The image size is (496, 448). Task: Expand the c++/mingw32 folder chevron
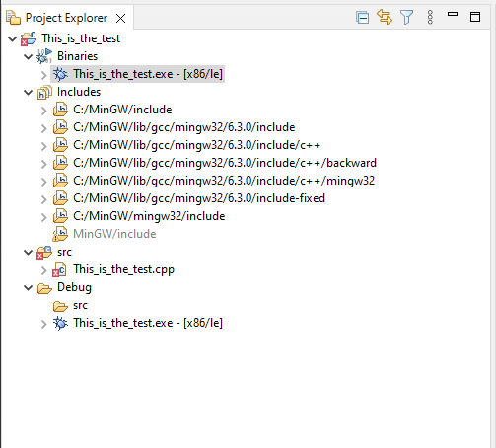tap(44, 182)
